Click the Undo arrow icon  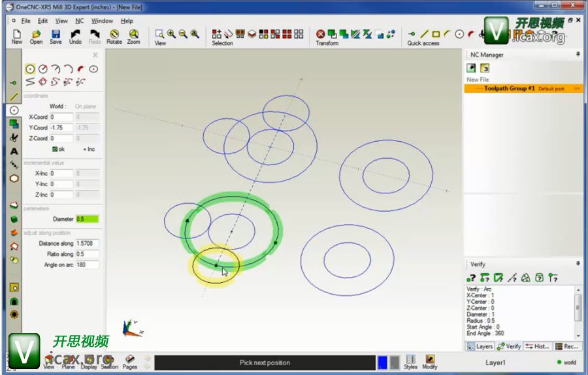coord(75,34)
